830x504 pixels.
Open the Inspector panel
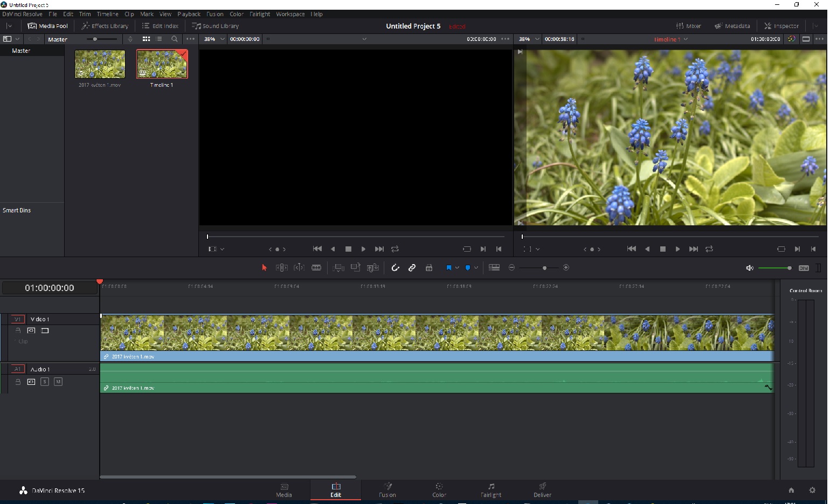tap(781, 26)
